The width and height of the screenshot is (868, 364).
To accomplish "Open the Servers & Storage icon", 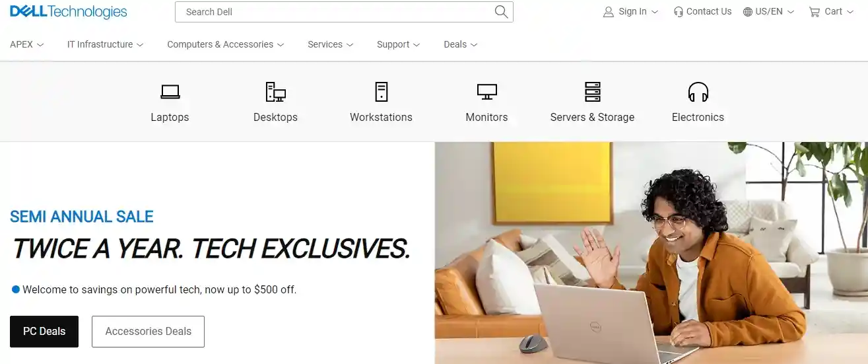I will pyautogui.click(x=592, y=92).
